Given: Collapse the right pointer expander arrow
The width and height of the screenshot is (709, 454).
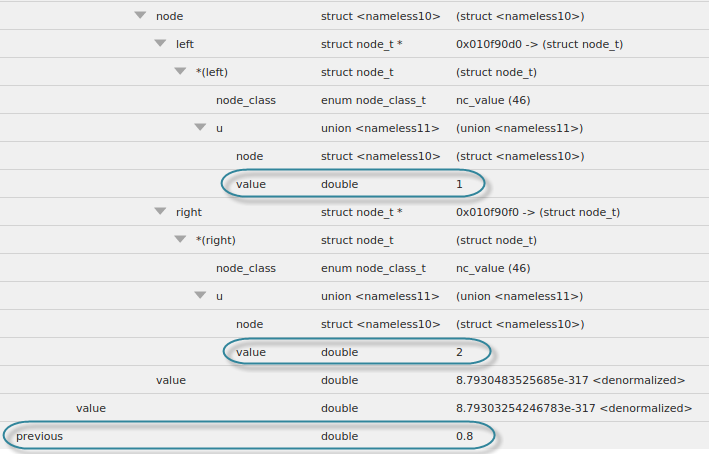Looking at the screenshot, I should pos(160,212).
